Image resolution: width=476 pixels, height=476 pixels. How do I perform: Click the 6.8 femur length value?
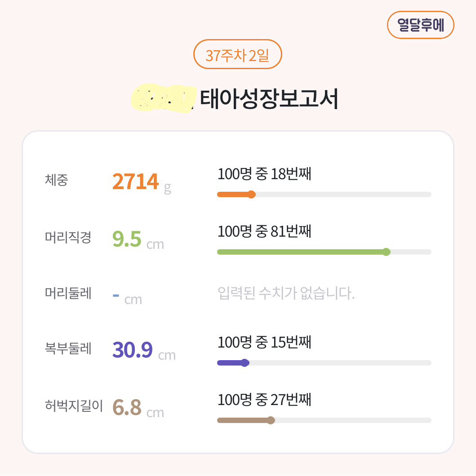[x=127, y=408]
